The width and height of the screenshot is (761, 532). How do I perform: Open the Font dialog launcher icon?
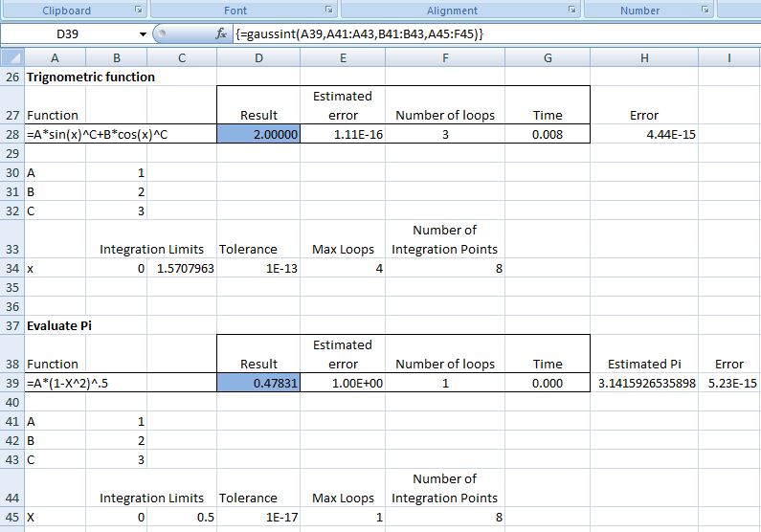pos(329,11)
